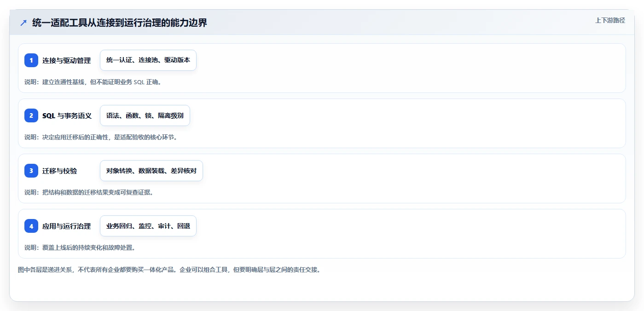The height and width of the screenshot is (311, 644).
Task: Click the SQL 与事务语义 heading
Action: pos(67,115)
